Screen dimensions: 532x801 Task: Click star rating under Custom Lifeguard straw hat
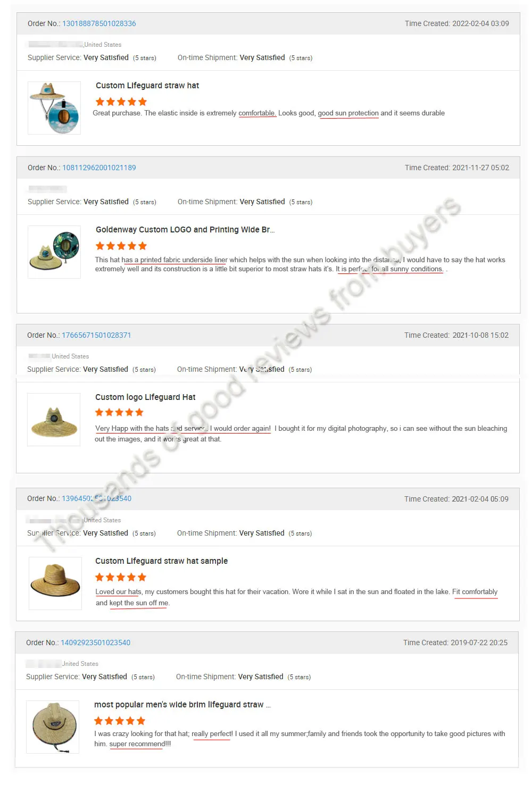121,102
